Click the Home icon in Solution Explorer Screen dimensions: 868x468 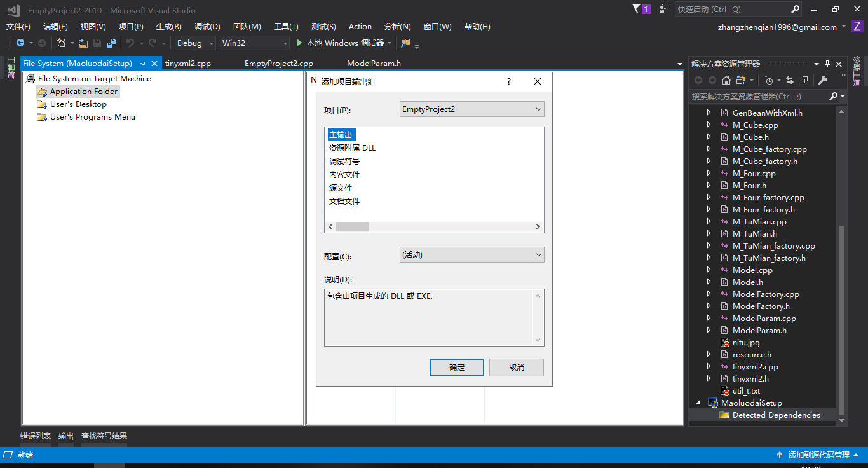point(726,80)
